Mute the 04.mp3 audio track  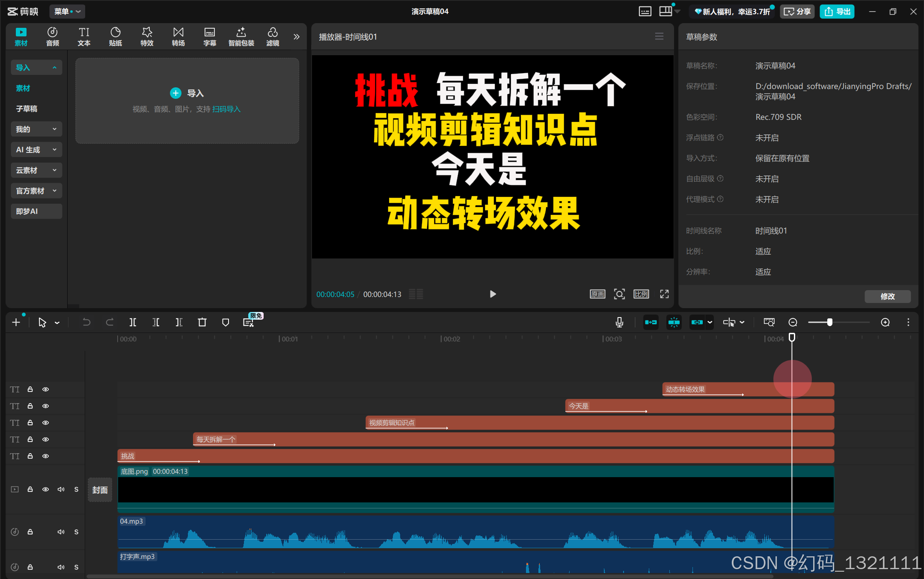(x=61, y=532)
